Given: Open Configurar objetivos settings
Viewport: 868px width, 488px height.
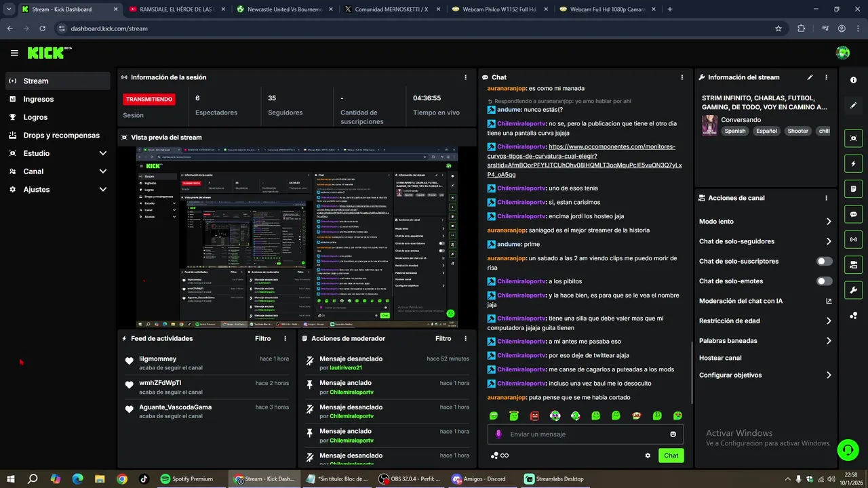Looking at the screenshot, I should 765,375.
